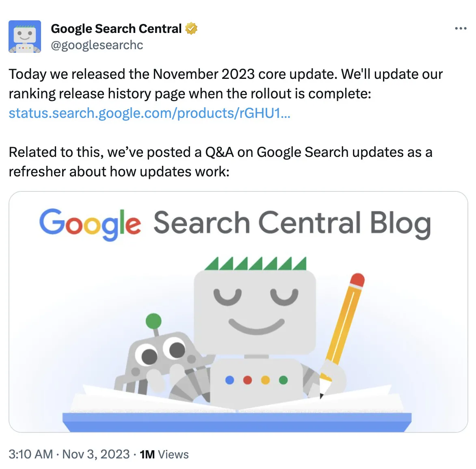The width and height of the screenshot is (476, 469).
Task: Click the "Search Central Blog" title in the card
Action: (292, 224)
